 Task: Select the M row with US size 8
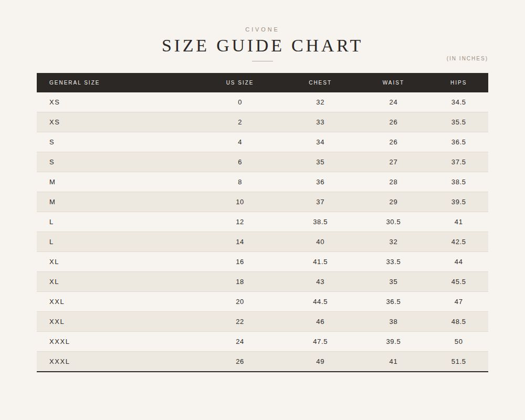pyautogui.click(x=262, y=182)
